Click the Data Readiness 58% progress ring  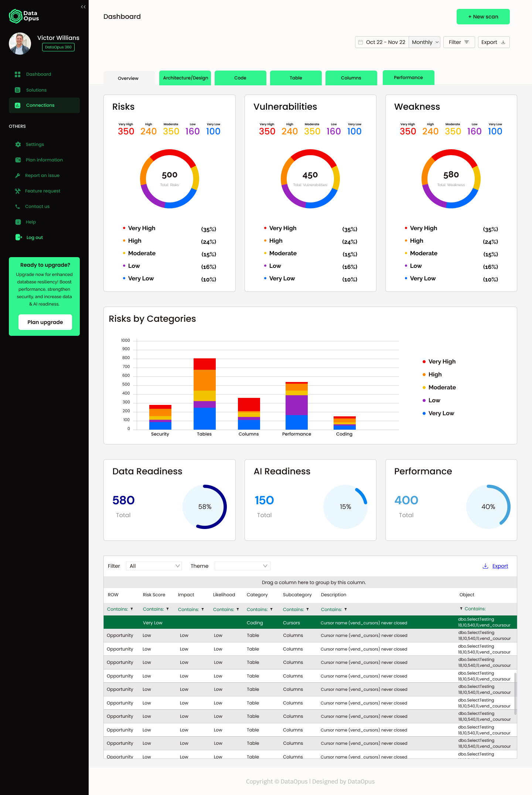(x=205, y=507)
